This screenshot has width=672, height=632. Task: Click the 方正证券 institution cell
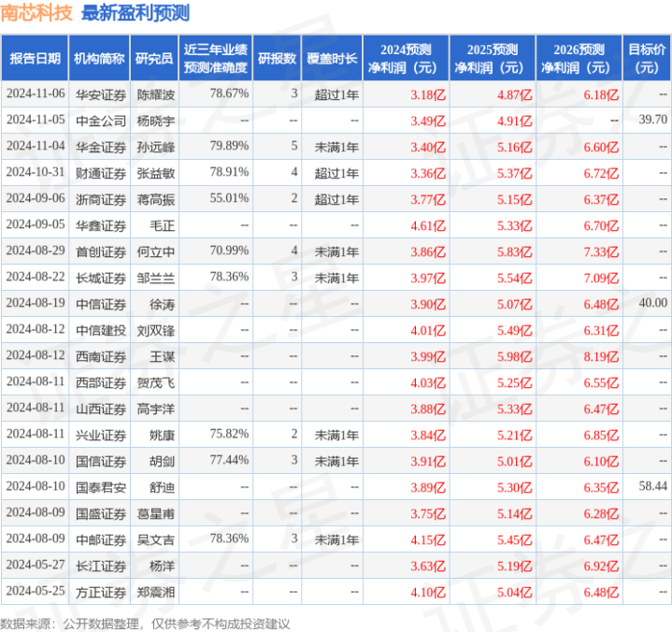101,592
